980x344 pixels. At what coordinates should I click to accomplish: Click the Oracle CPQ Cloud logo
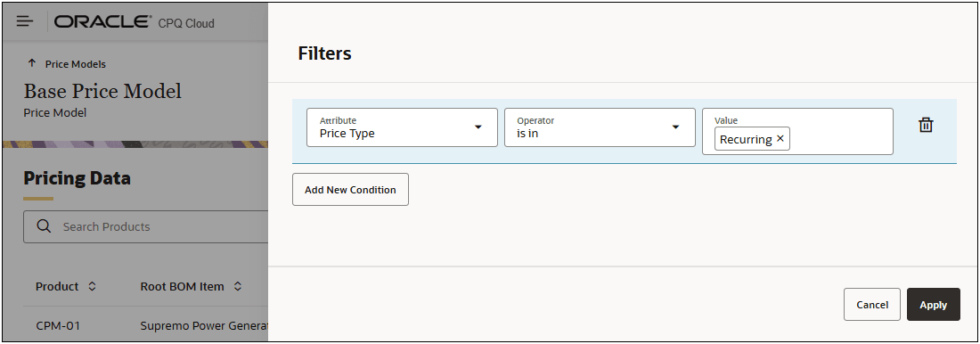point(135,22)
